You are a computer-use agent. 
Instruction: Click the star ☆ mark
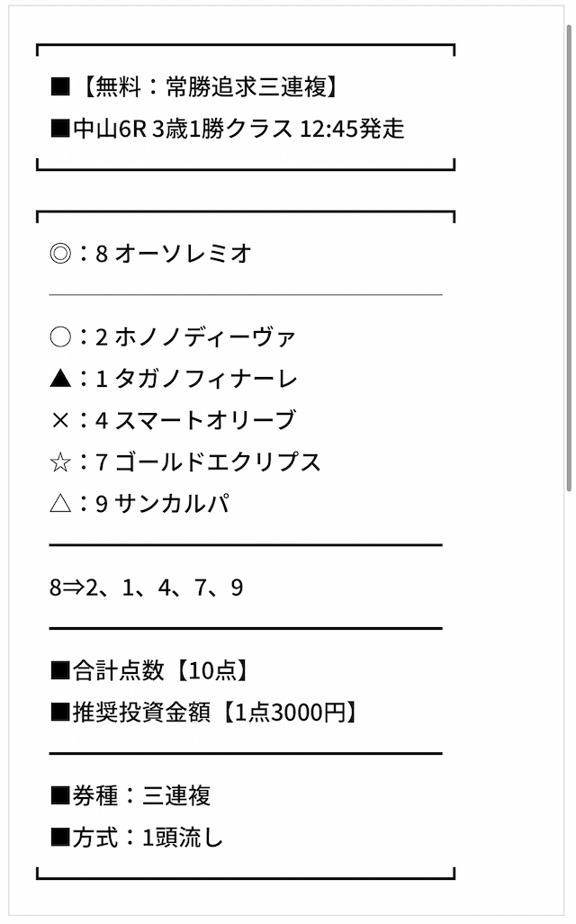click(60, 462)
